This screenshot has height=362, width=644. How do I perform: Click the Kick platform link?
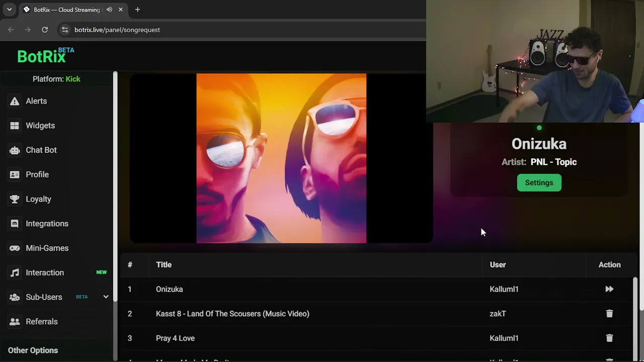73,79
